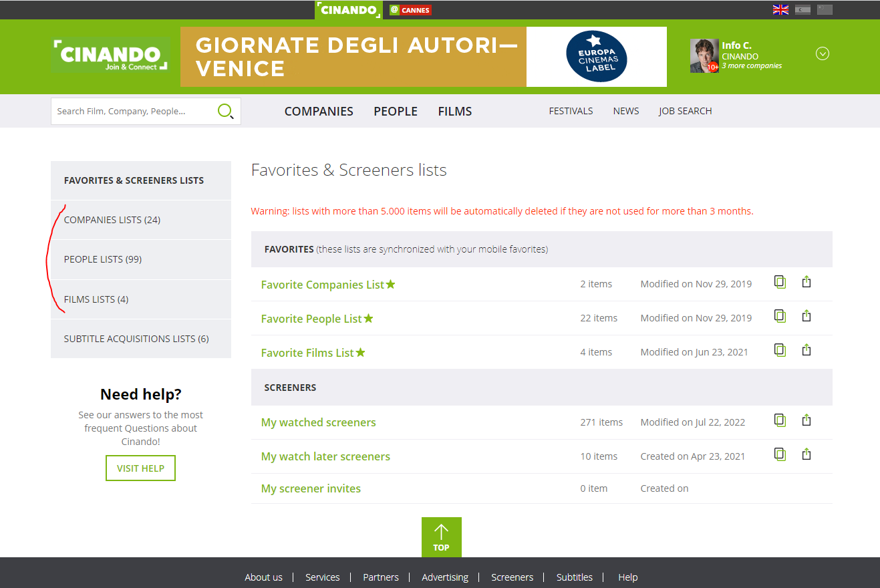This screenshot has height=588, width=880.
Task: Duplicate the Favorite Companies List
Action: click(780, 282)
